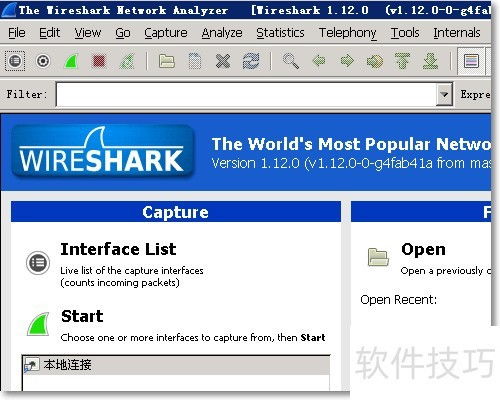
Task: Expand the recent filter dropdown arrow
Action: [444, 95]
